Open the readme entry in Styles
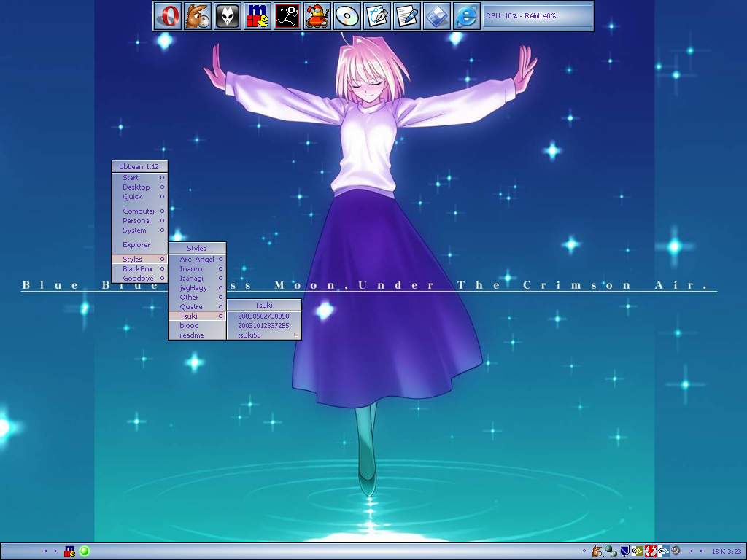Viewport: 747px width, 560px height. click(197, 335)
